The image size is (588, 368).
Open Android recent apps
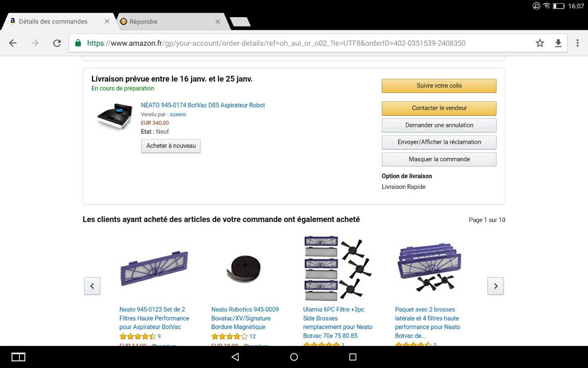tap(353, 357)
